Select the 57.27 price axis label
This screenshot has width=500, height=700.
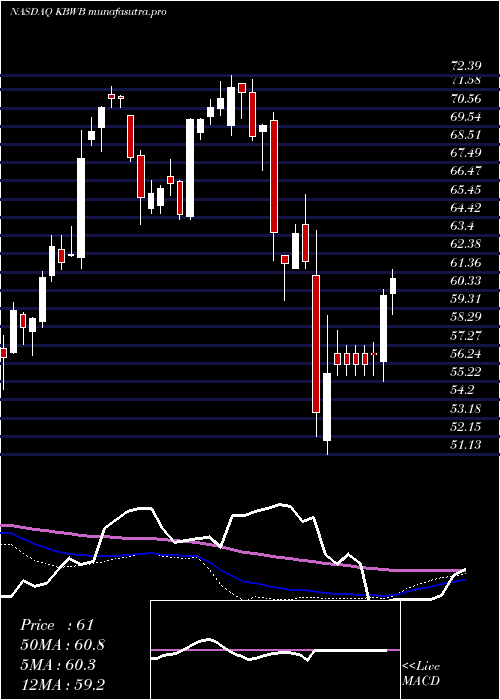click(466, 336)
